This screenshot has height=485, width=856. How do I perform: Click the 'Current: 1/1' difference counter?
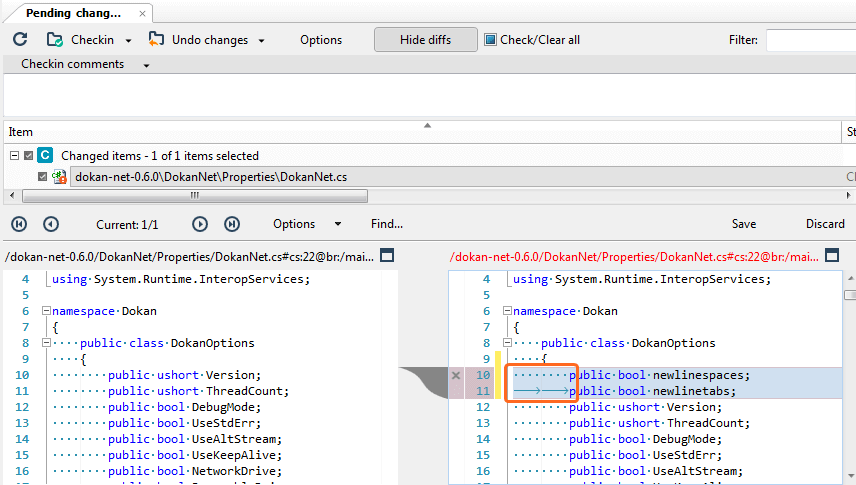tap(127, 224)
